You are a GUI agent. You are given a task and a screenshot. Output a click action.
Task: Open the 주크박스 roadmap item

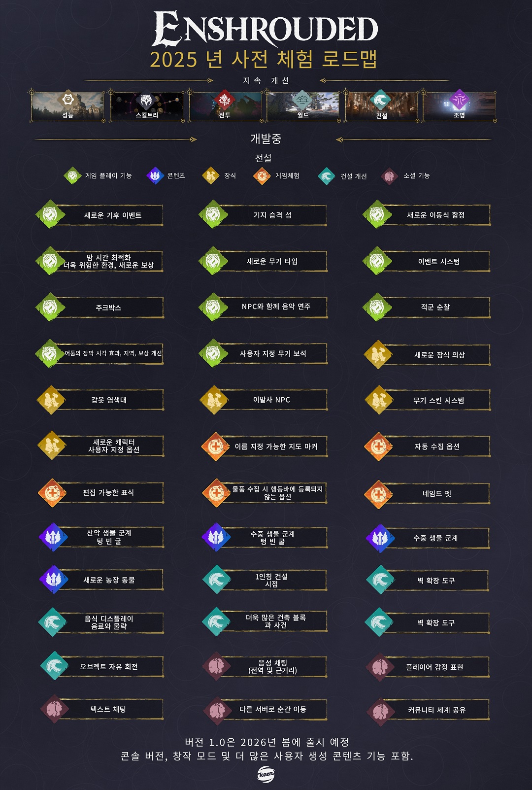tap(100, 308)
